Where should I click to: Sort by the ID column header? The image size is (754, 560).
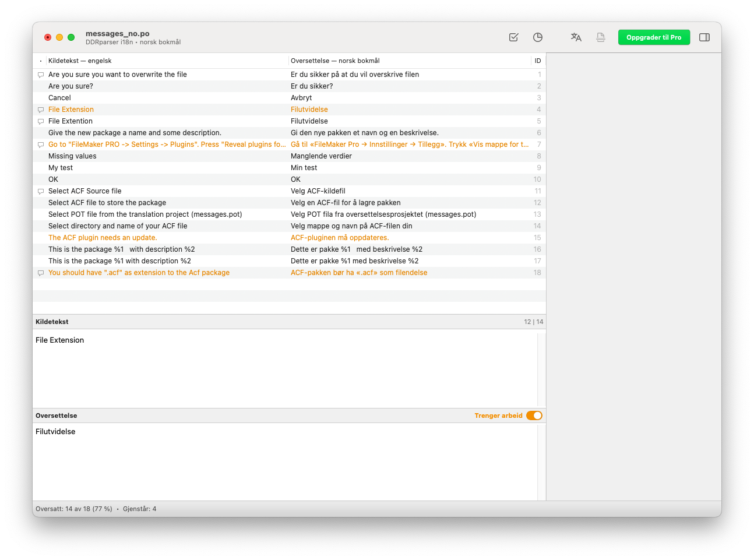[537, 61]
